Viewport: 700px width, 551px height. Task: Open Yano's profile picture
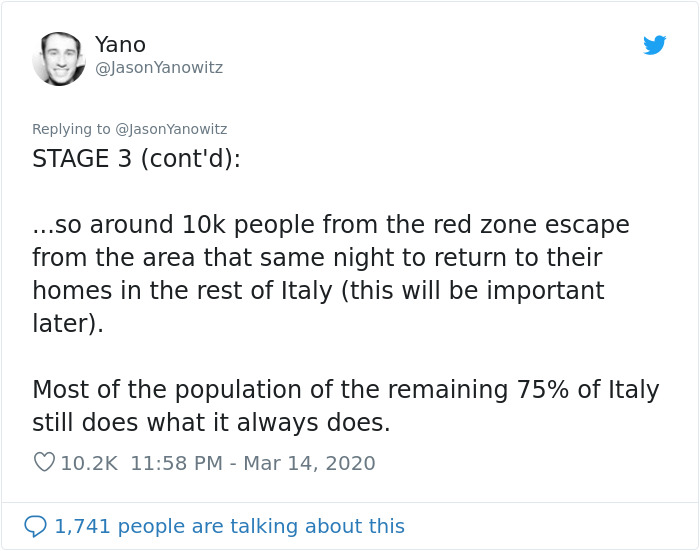pos(59,58)
